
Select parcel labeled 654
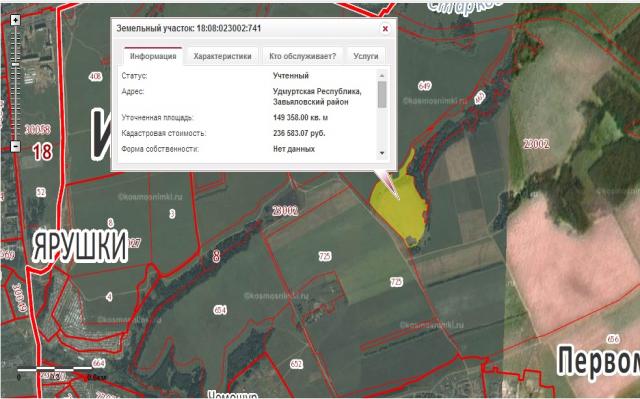pos(220,310)
